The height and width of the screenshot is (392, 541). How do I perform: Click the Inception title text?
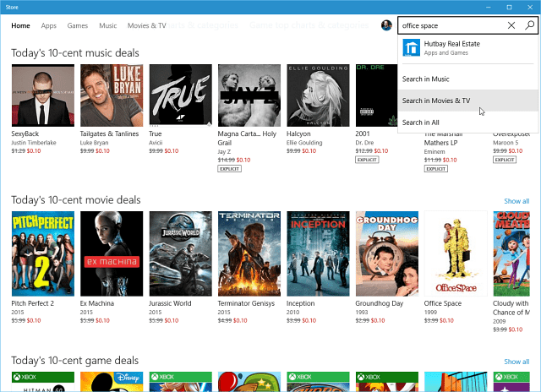301,303
